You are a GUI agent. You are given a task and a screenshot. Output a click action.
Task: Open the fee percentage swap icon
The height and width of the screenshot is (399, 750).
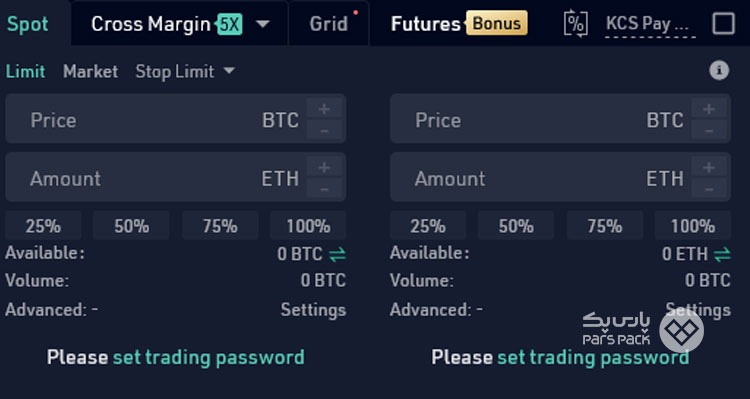575,23
